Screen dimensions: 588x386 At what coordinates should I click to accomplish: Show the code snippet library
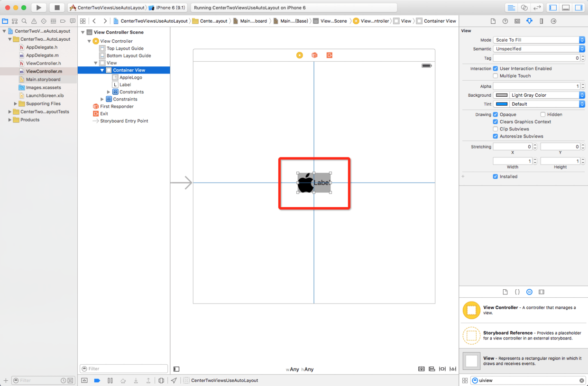517,292
